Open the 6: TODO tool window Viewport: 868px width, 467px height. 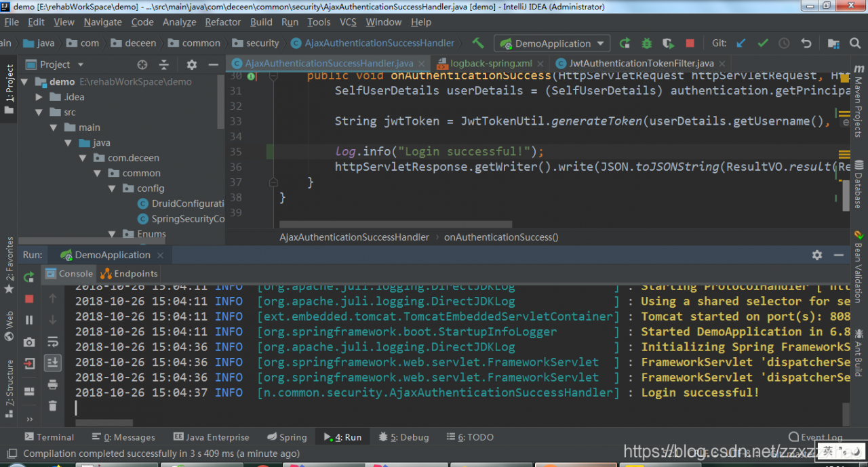pyautogui.click(x=470, y=437)
